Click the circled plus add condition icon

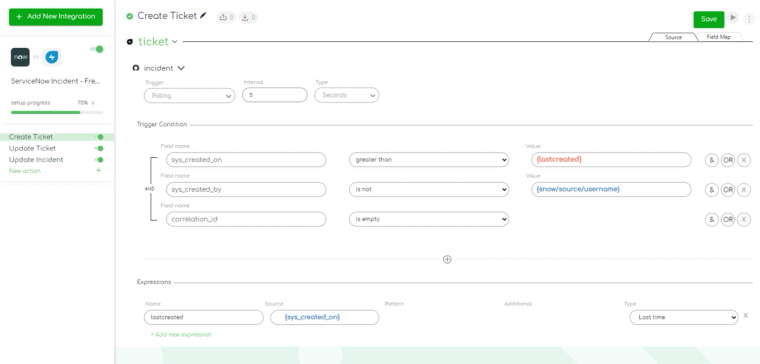(447, 259)
